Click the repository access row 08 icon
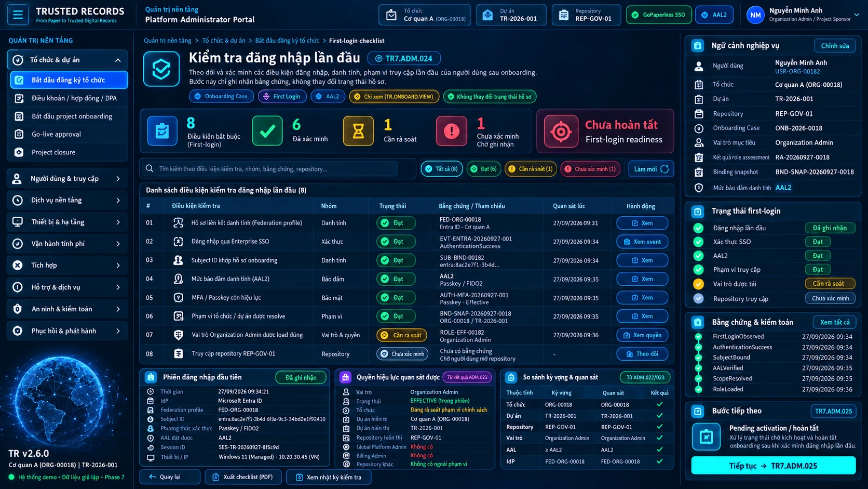868x489 pixels. click(179, 354)
